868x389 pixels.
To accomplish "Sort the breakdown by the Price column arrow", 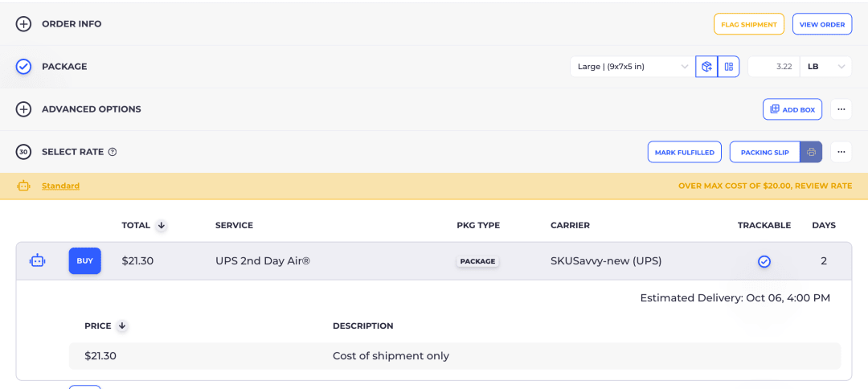I will click(122, 326).
